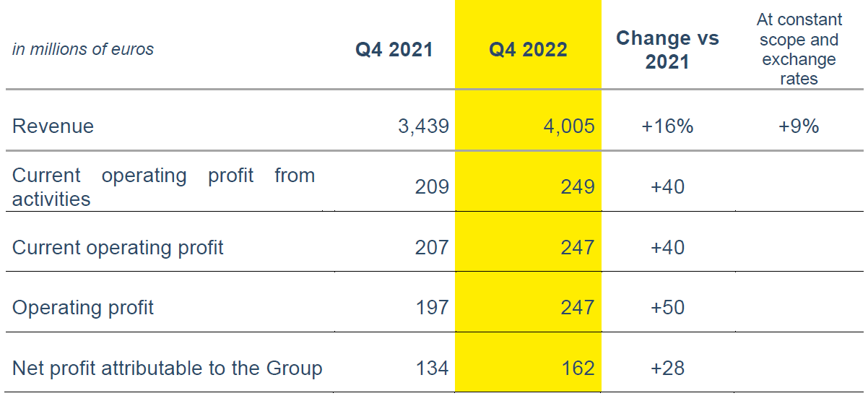
Task: Click the highlighted 249 value
Action: (578, 188)
